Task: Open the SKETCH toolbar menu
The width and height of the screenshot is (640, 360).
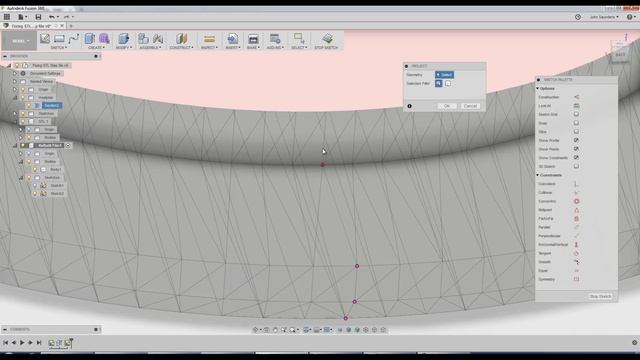Action: click(59, 48)
